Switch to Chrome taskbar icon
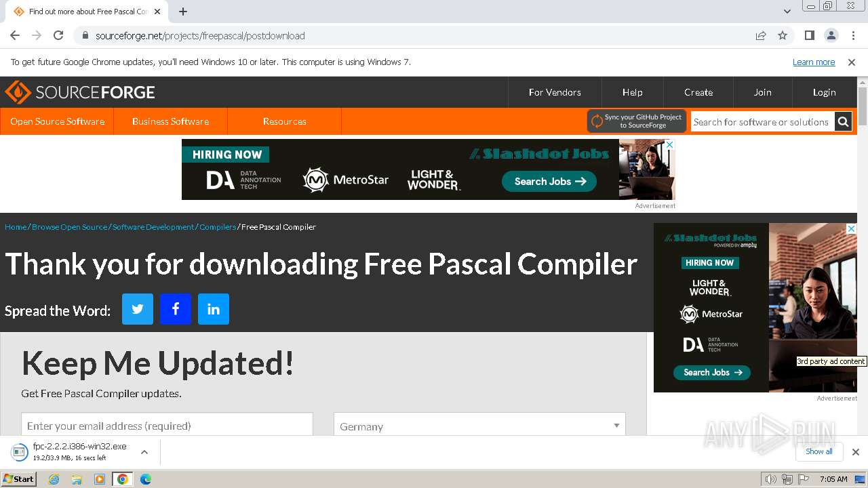The image size is (868, 488). pyautogui.click(x=122, y=479)
